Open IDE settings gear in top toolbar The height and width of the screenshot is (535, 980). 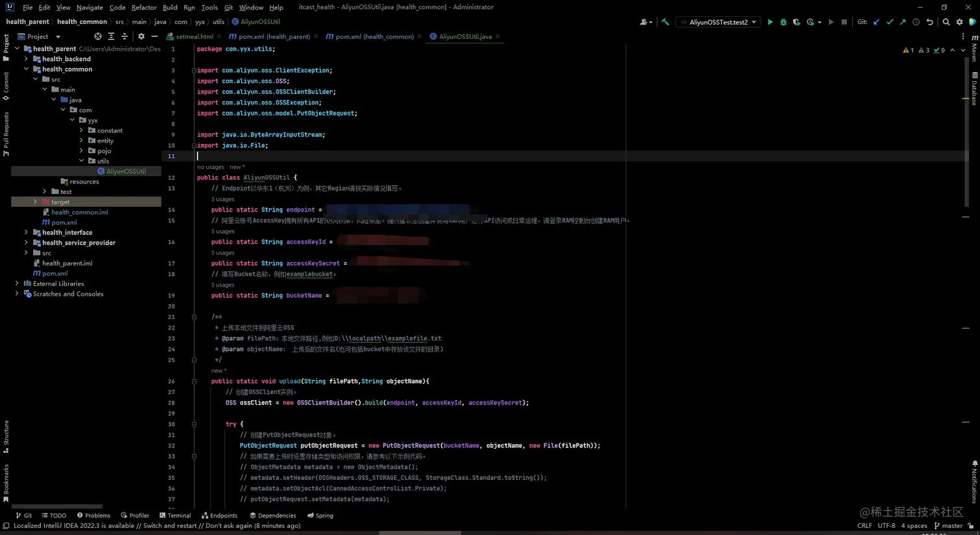(x=960, y=22)
